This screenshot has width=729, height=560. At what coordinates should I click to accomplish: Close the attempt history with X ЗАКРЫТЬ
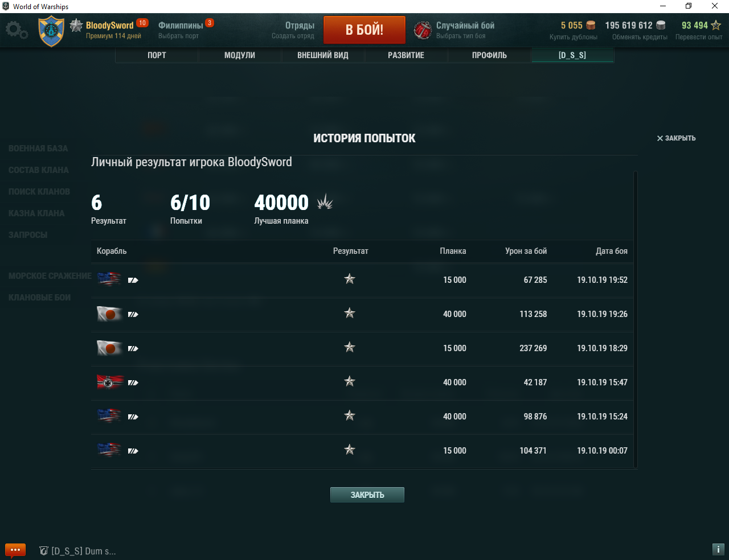676,138
